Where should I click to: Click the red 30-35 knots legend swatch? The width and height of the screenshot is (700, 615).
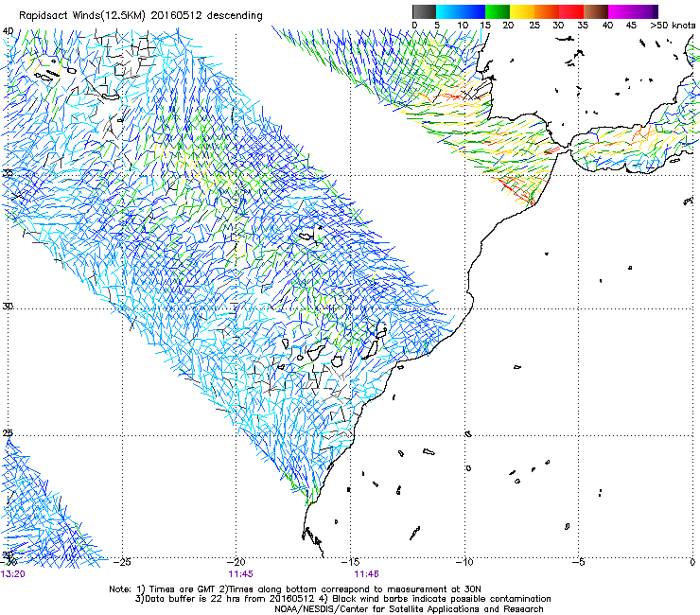(570, 11)
